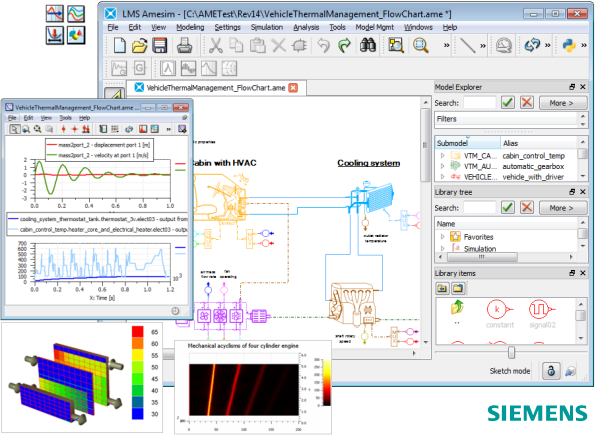Save the model with the floppy disk icon
This screenshot has width=600, height=435.
point(160,46)
